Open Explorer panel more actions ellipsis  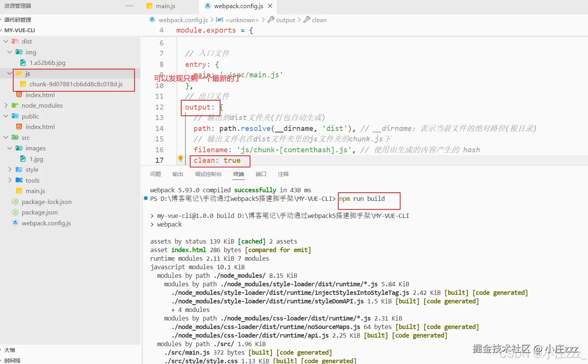click(x=129, y=6)
